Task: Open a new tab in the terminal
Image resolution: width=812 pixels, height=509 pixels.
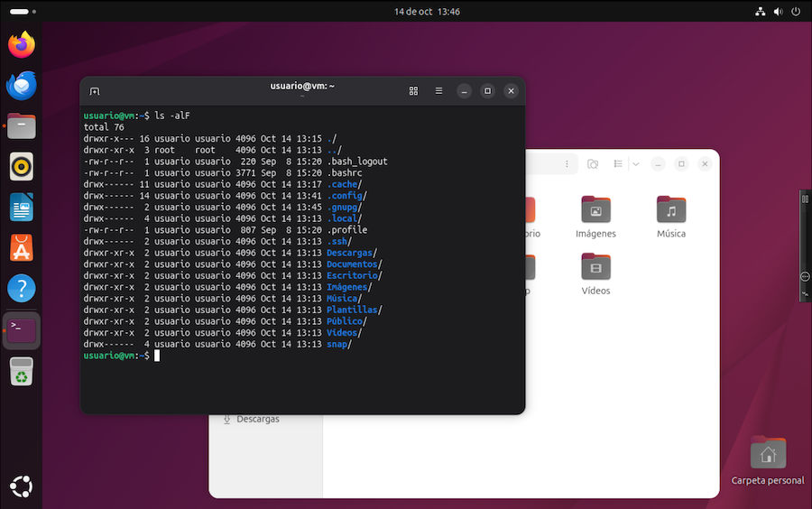Action: click(95, 91)
